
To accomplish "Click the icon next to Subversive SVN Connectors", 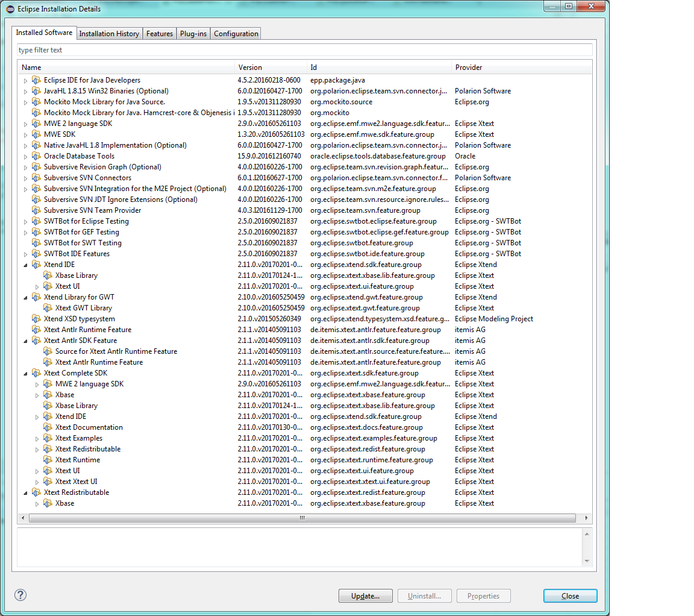I will pyautogui.click(x=36, y=178).
